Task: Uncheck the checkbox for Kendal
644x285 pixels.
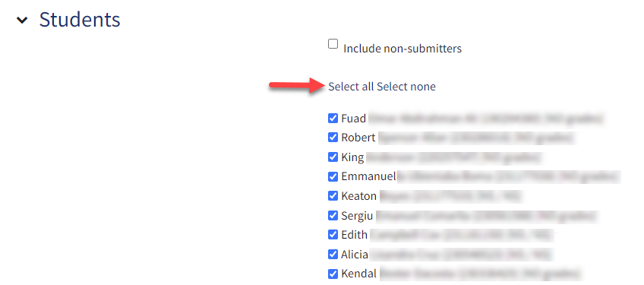Action: (333, 274)
